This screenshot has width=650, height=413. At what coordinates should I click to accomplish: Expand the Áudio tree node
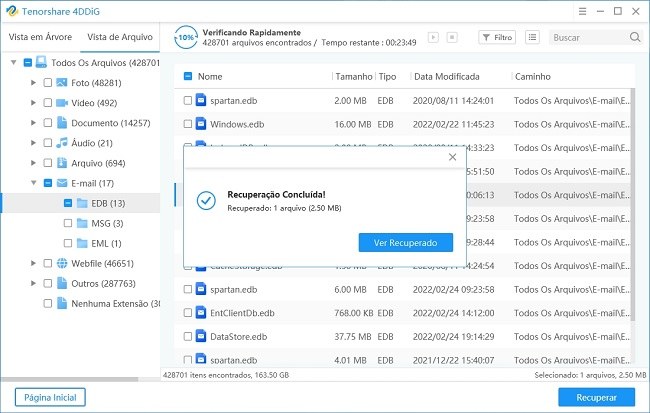tap(34, 143)
